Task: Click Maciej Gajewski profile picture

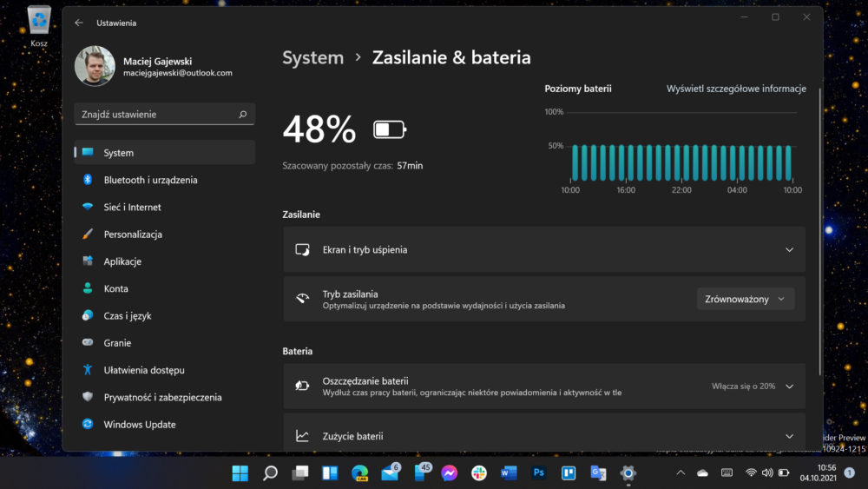Action: (x=95, y=66)
